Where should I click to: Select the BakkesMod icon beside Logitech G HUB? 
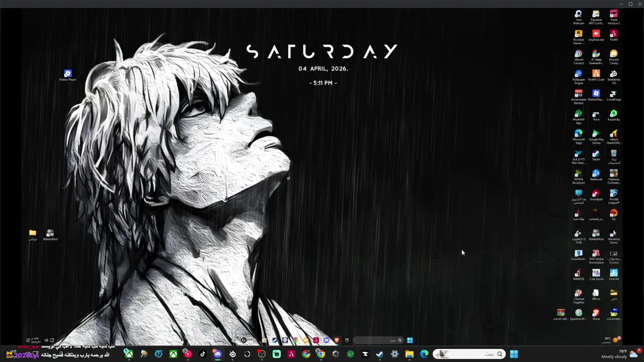[x=596, y=235]
